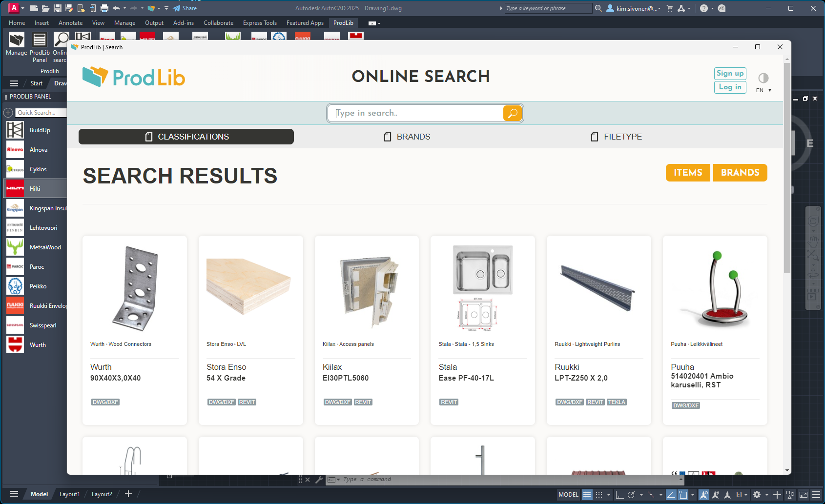Open the Help question mark icon

703,8
